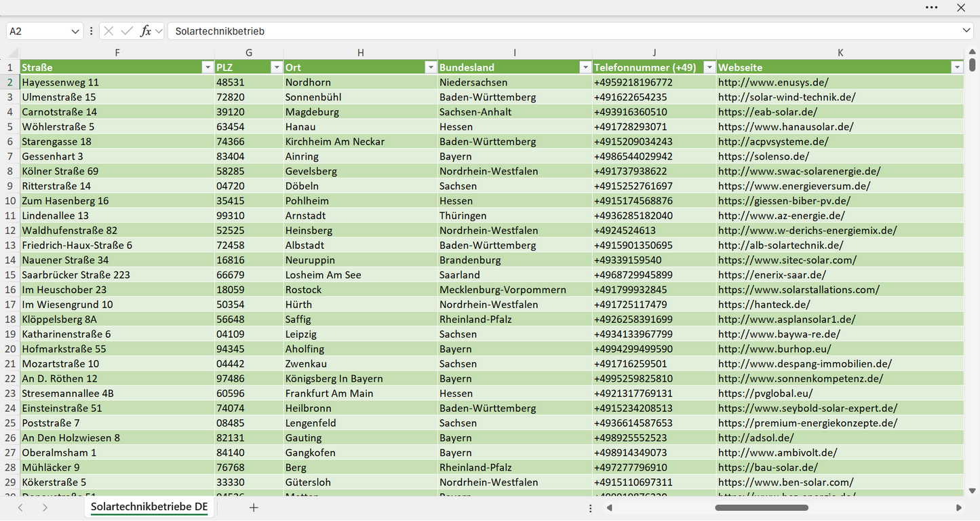This screenshot has height=521, width=980.
Task: Open the Ort column filter dropdown
Action: (x=430, y=67)
